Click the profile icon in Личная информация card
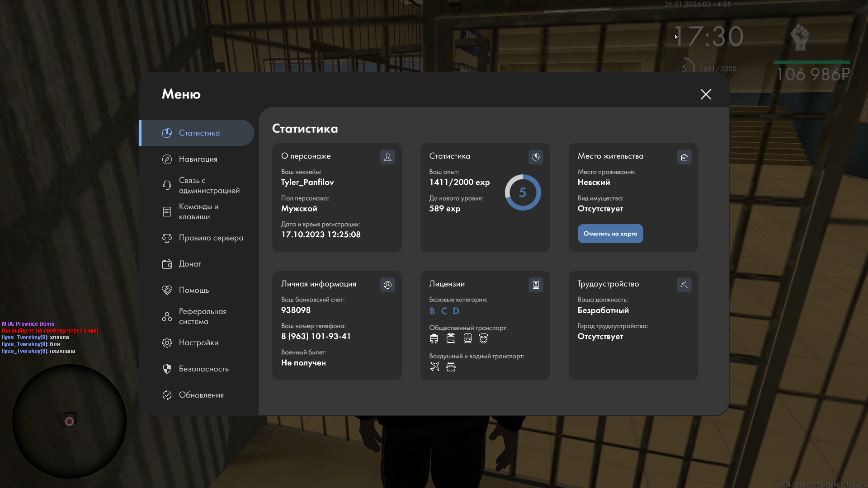Viewport: 868px width, 488px height. [387, 285]
